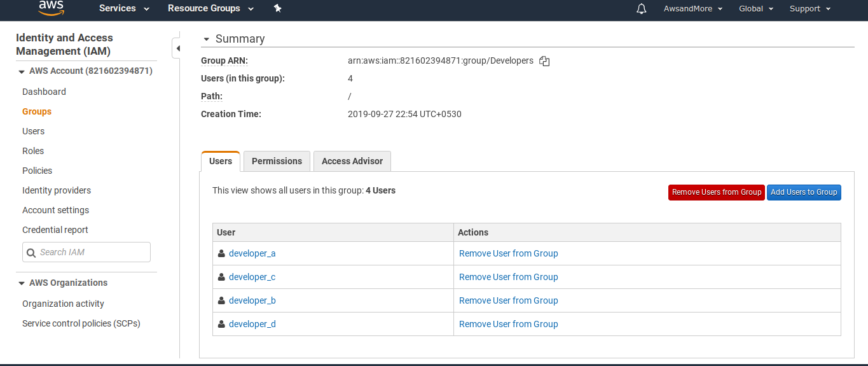
Task: Switch to the Access Advisor tab
Action: tap(352, 161)
